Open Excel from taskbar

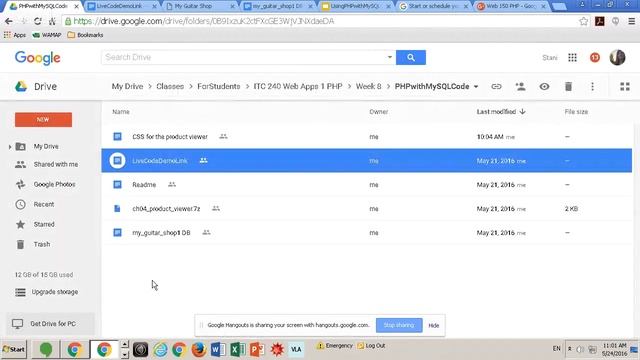click(x=238, y=350)
